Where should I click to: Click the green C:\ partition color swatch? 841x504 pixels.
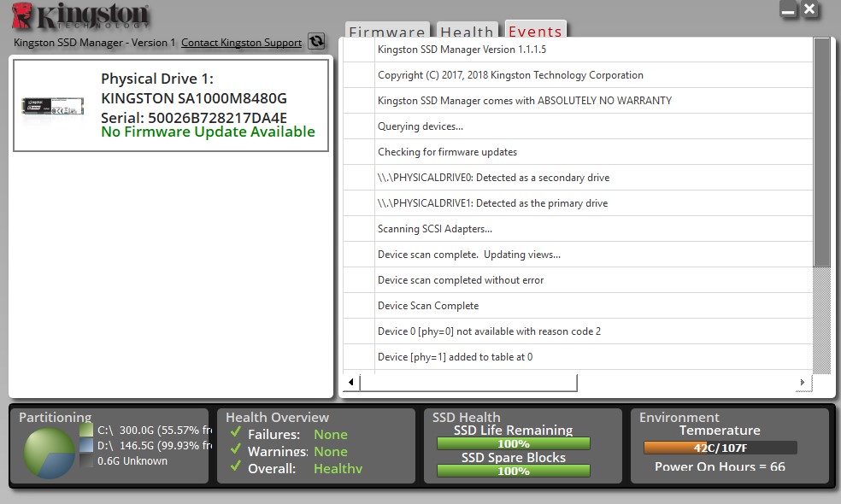[86, 430]
